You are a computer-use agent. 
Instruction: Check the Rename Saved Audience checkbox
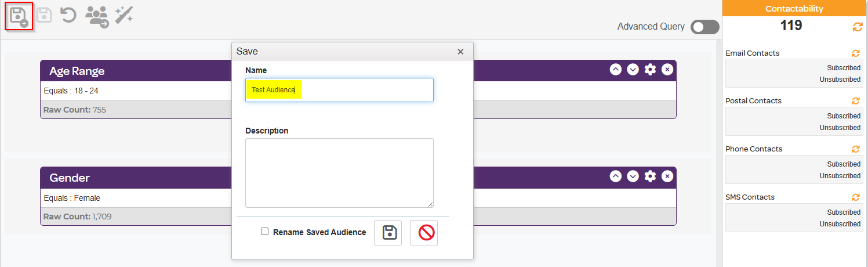(264, 232)
